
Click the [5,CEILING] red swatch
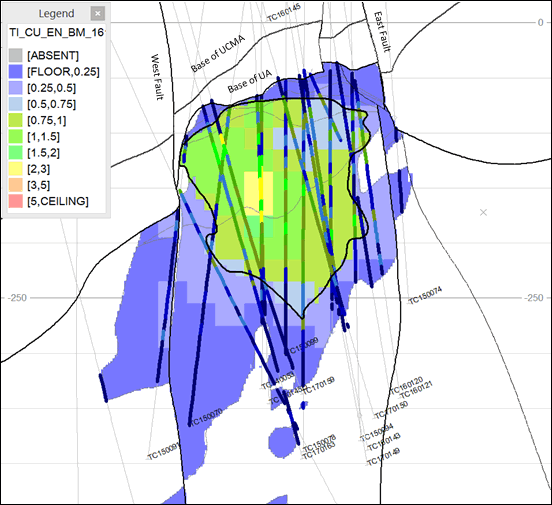(15, 201)
